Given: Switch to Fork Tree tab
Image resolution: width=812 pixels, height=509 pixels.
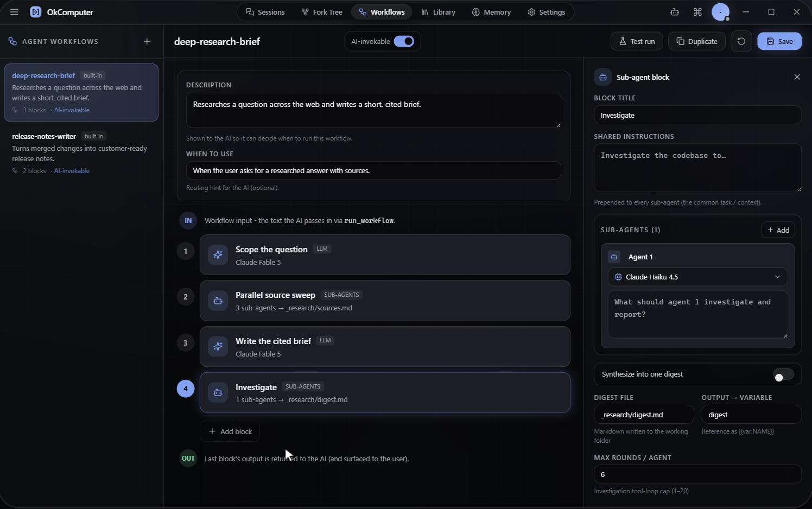Looking at the screenshot, I should 322,12.
